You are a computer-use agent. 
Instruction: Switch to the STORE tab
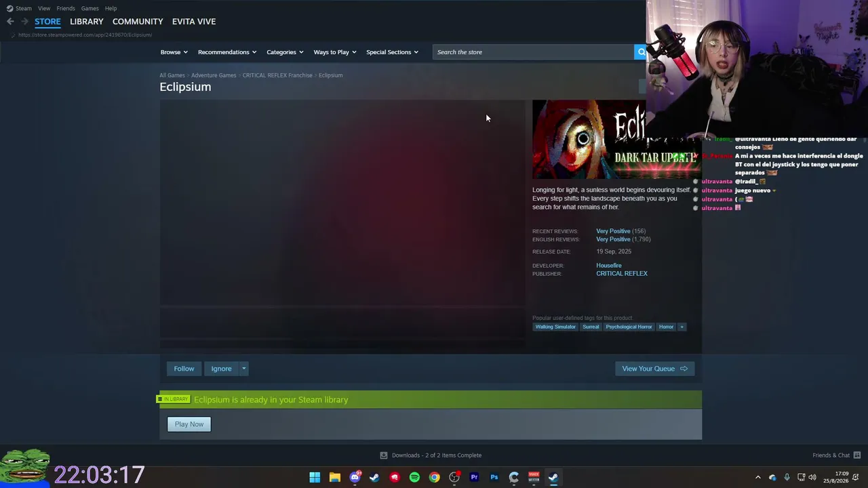tap(47, 22)
